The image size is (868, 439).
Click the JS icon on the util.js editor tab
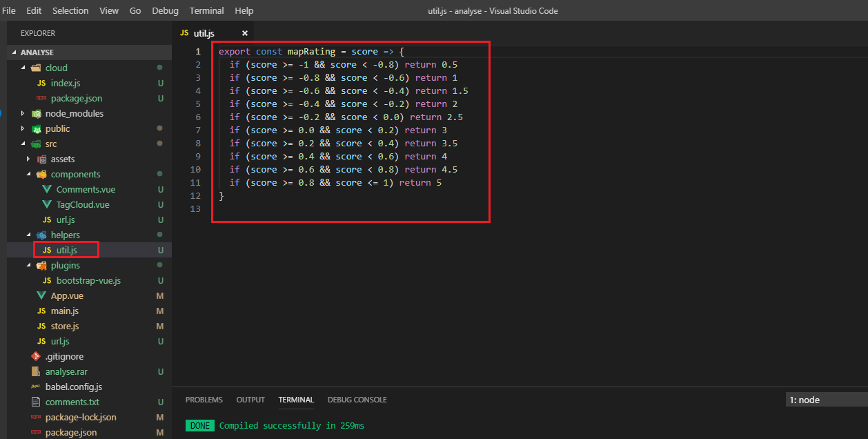(184, 32)
